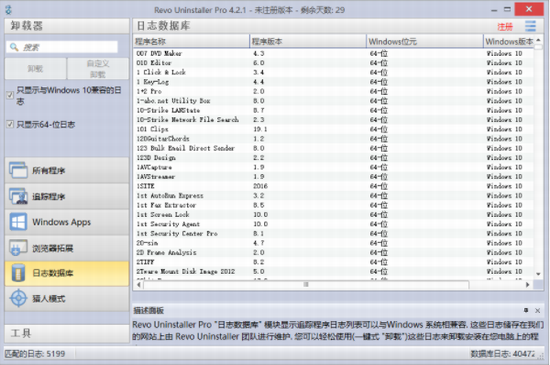Click the horizontal scrollbar left arrow

click(x=139, y=285)
